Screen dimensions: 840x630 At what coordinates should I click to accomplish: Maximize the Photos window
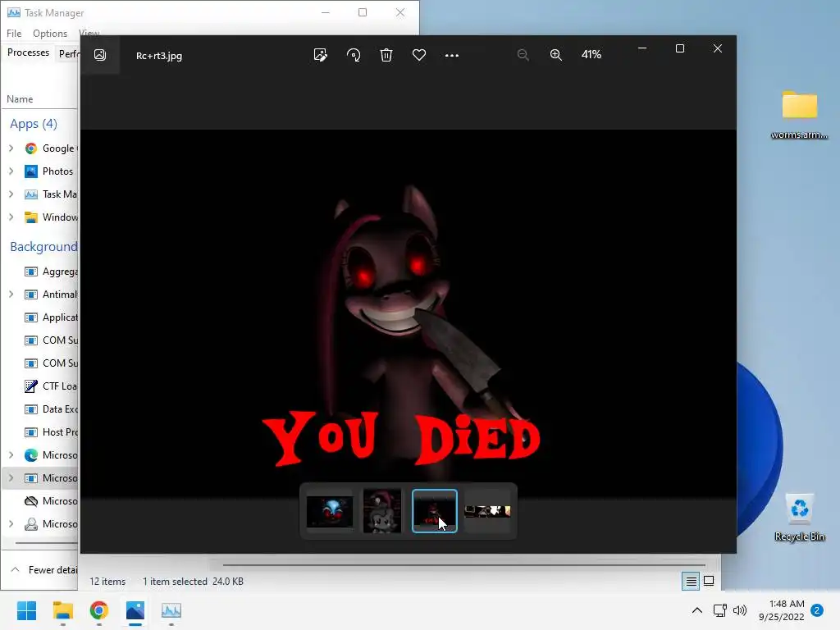coord(680,48)
